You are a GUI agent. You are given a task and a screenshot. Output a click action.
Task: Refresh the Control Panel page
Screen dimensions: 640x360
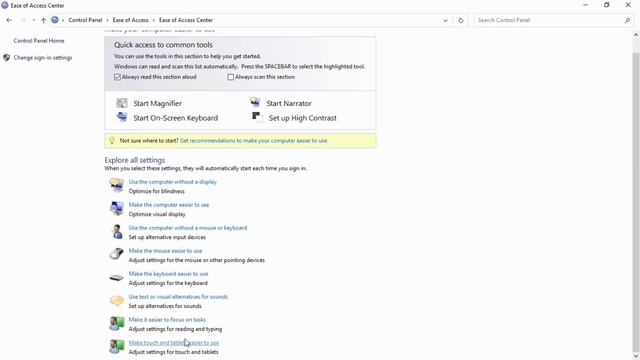(461, 20)
